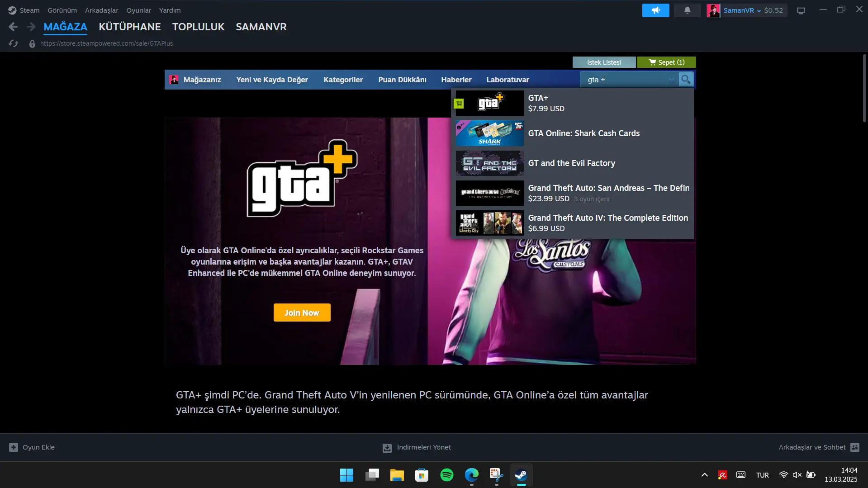Open Microsoft Edge from the taskbar
The height and width of the screenshot is (488, 868).
tap(472, 475)
